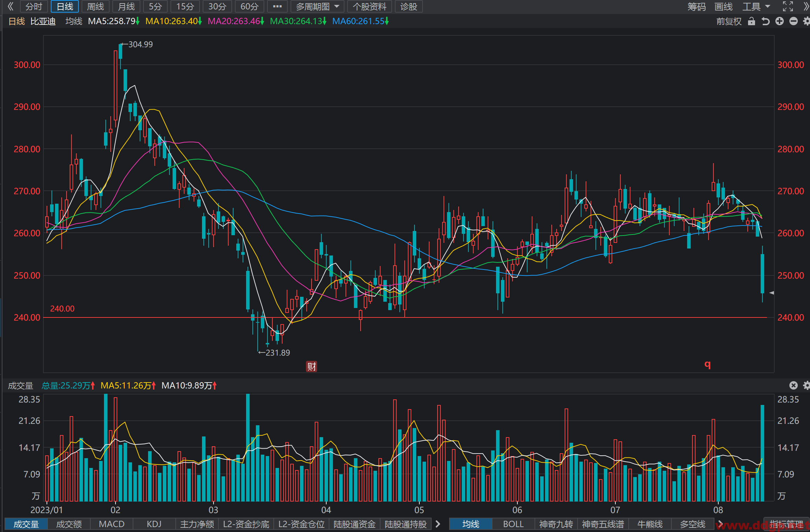Viewport: 810px width, 532px height.
Task: Switch to the 周线 weekly period
Action: pyautogui.click(x=96, y=6)
